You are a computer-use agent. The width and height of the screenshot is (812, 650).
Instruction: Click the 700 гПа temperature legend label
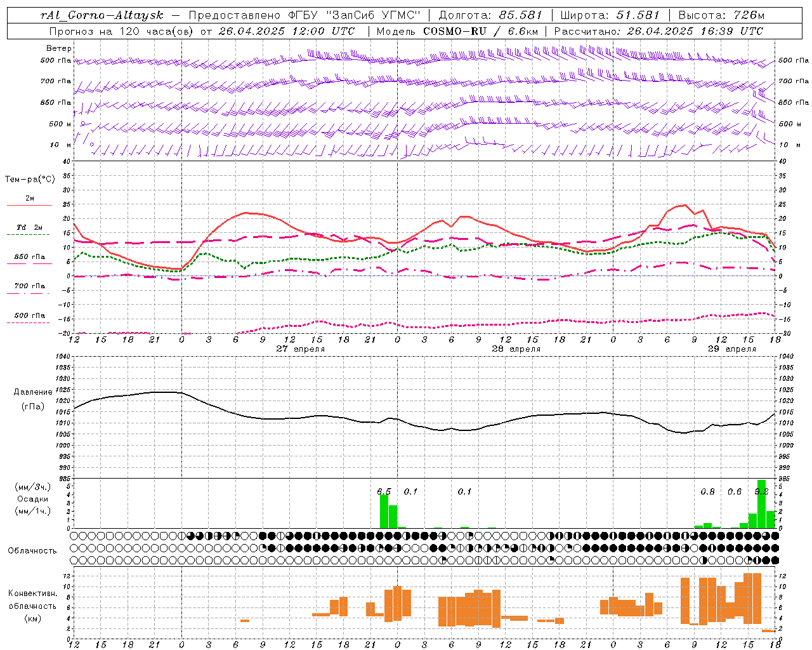[x=30, y=286]
